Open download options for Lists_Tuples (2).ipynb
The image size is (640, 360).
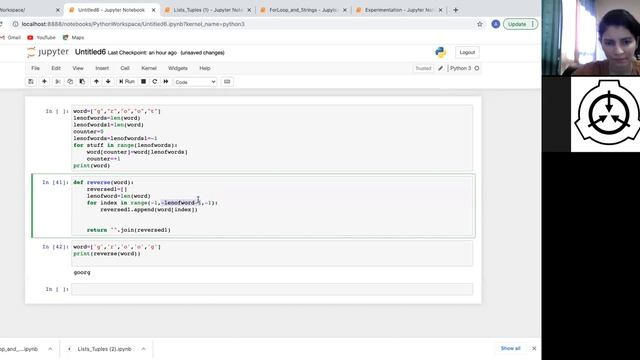[x=143, y=349]
